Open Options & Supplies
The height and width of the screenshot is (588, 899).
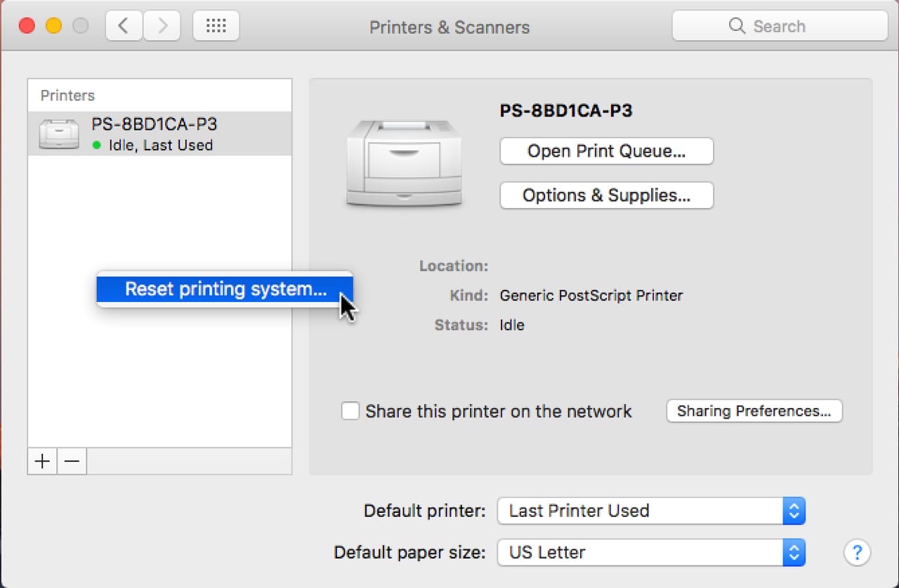(x=606, y=195)
